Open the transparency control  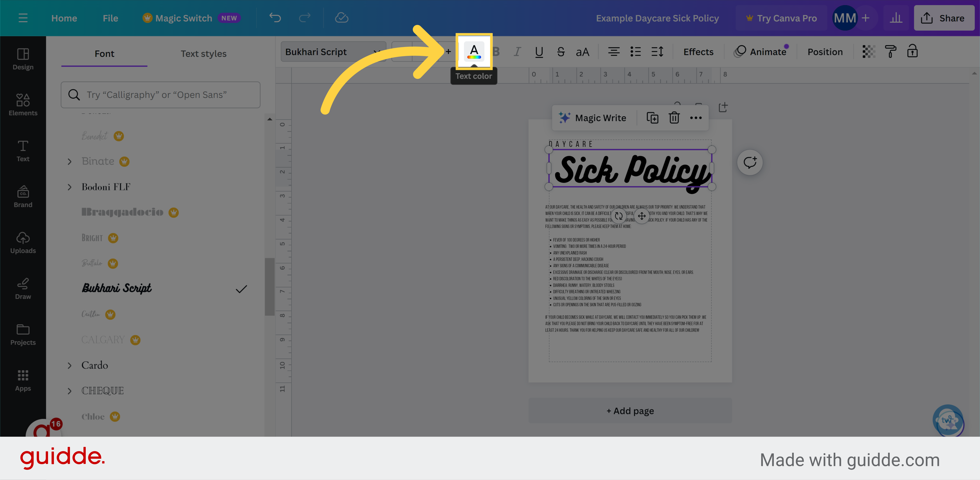(868, 52)
